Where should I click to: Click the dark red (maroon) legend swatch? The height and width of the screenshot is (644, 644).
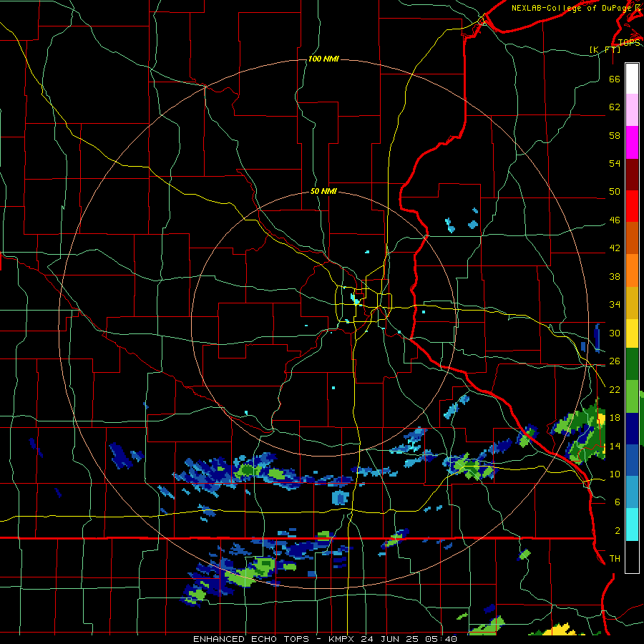tap(632, 174)
